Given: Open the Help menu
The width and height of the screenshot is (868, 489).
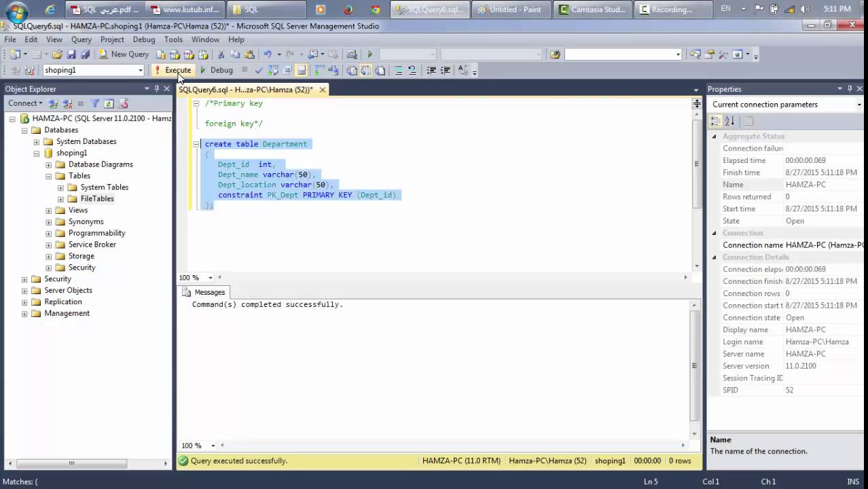Looking at the screenshot, I should [236, 39].
